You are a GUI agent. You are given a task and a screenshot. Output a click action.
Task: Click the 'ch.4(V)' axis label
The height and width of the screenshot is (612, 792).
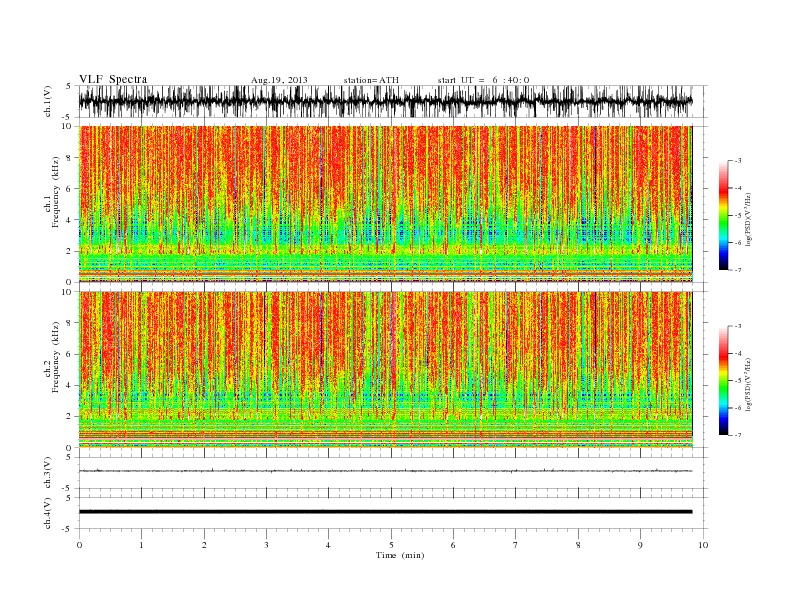[47, 513]
